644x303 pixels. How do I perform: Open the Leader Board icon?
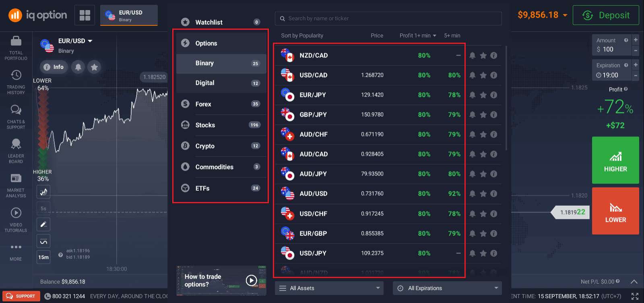coord(16,144)
